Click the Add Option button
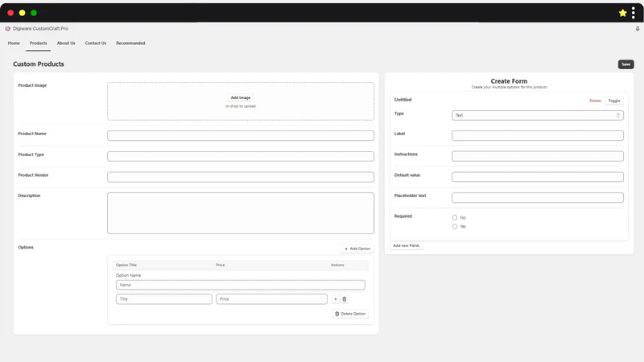This screenshot has width=644, height=362. tap(357, 249)
